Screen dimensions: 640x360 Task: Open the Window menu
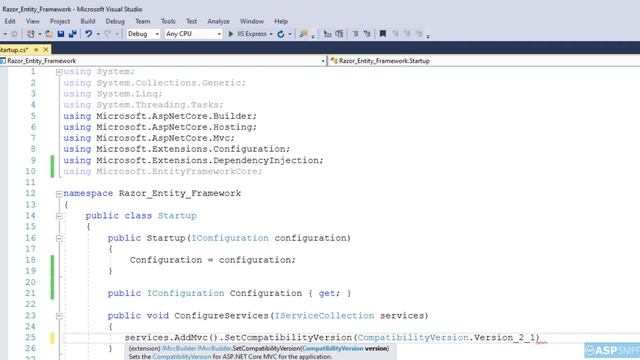click(252, 21)
